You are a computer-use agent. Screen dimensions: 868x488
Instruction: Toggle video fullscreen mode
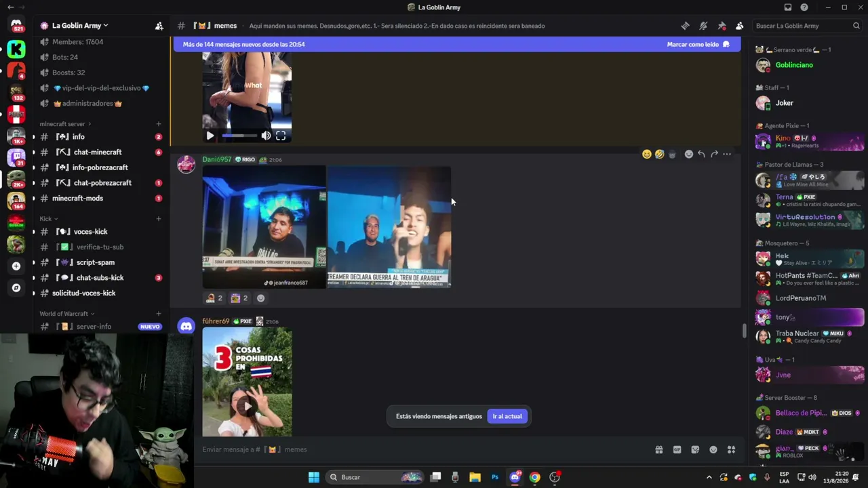(281, 136)
